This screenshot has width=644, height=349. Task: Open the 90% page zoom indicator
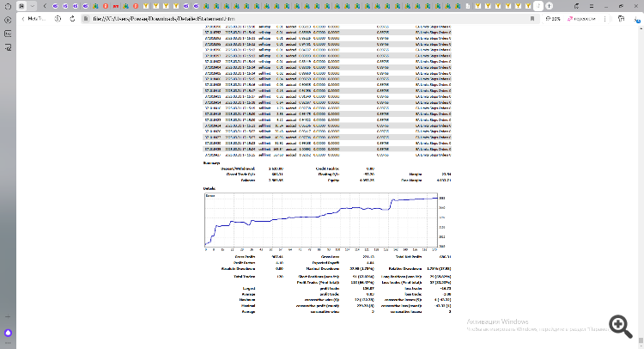(553, 19)
